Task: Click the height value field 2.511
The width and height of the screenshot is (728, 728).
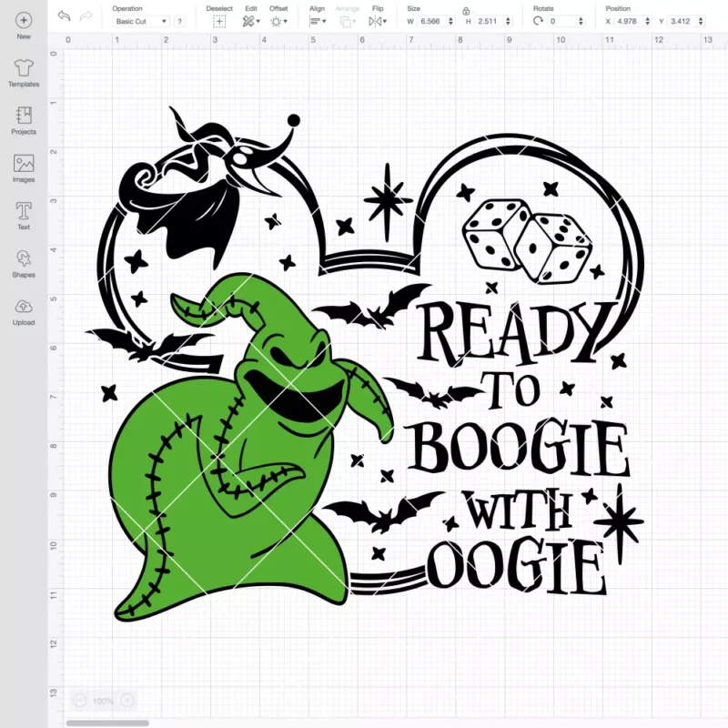Action: click(x=490, y=21)
